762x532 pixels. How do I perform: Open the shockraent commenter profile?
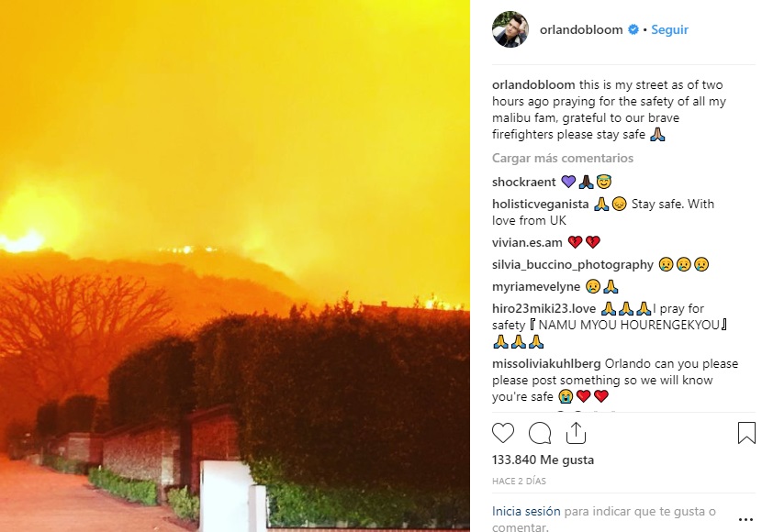point(524,182)
